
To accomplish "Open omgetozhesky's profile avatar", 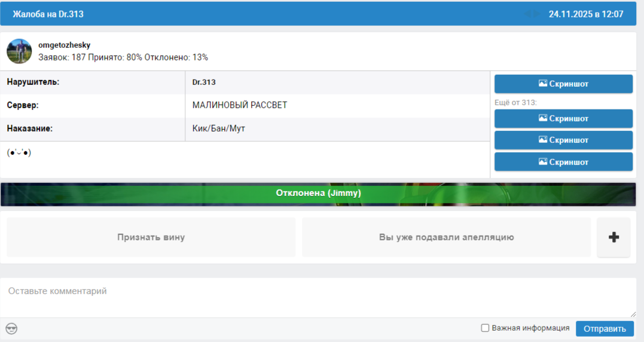I will coord(19,51).
